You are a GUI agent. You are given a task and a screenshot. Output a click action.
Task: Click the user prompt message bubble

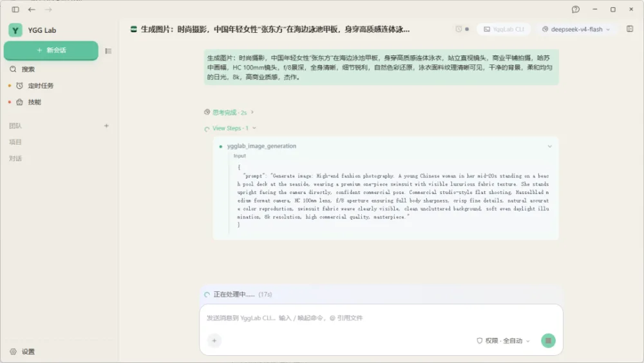381,68
